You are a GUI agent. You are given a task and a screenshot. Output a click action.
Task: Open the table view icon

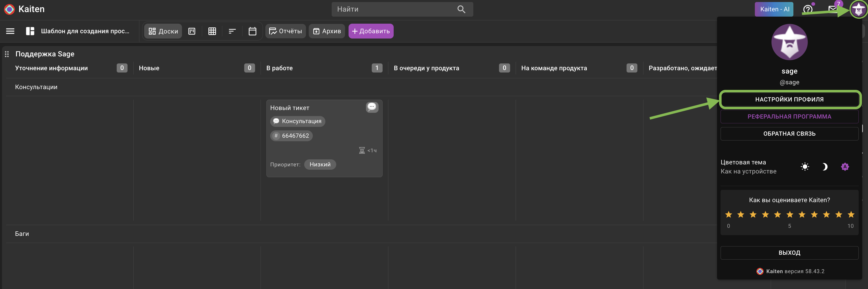pos(212,31)
